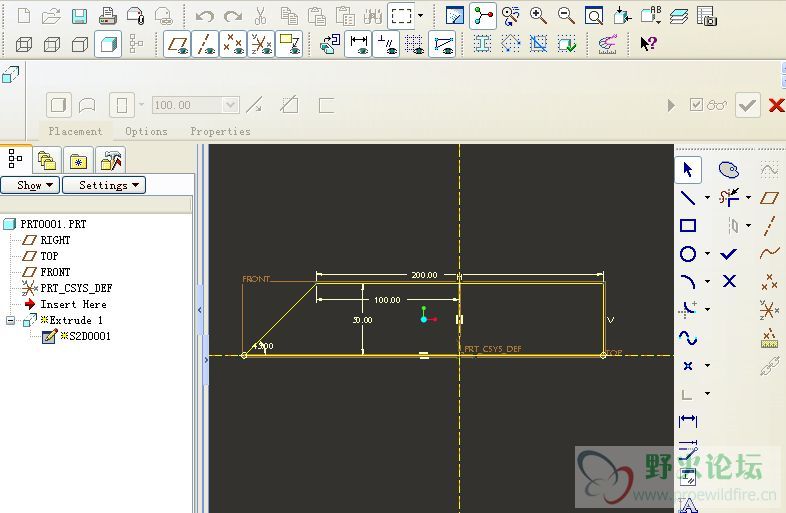786x513 pixels.
Task: Select the sketcher Line tool
Action: (688, 198)
